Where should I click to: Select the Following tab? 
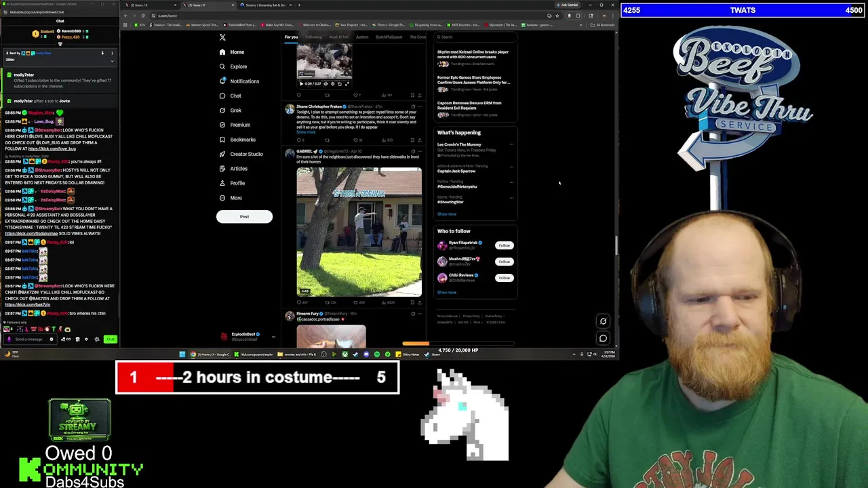(313, 37)
